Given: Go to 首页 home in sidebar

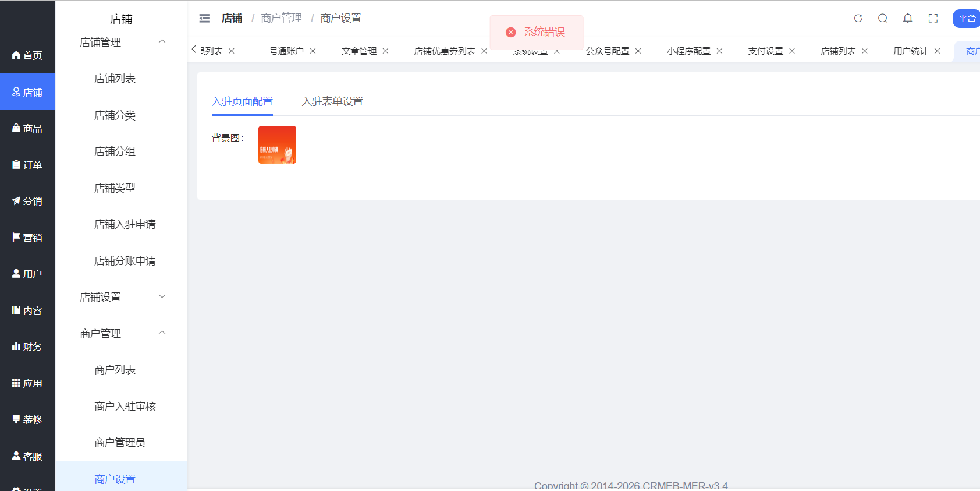Looking at the screenshot, I should point(27,55).
